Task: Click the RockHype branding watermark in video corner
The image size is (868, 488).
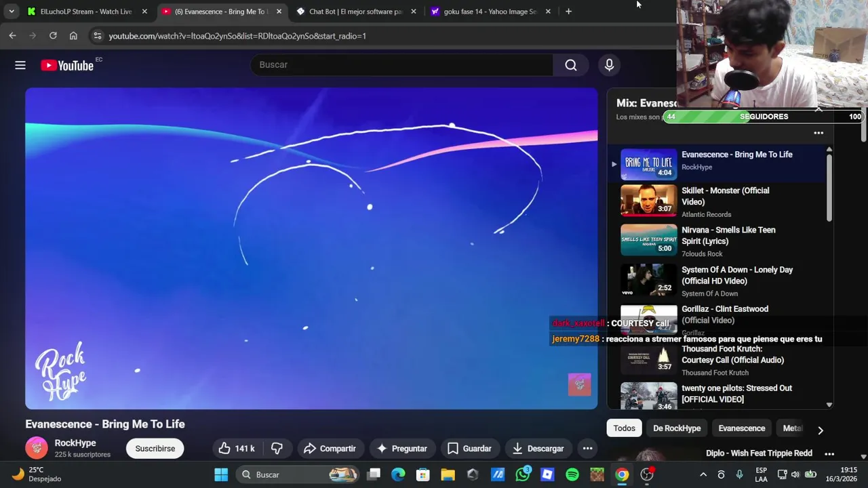Action: click(580, 385)
